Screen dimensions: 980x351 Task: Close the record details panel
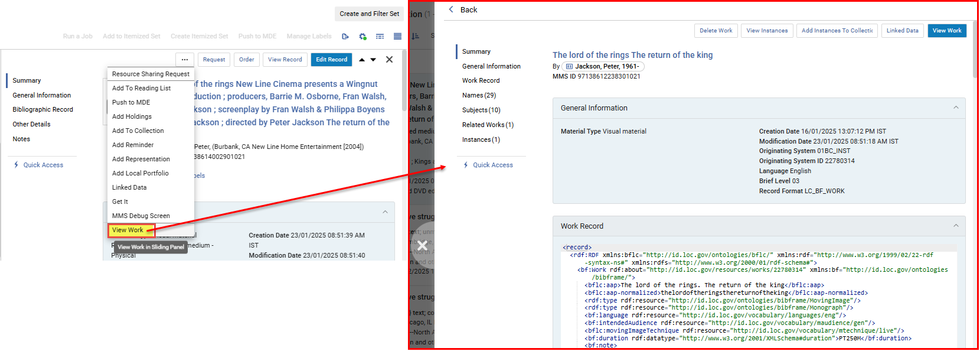pos(390,60)
